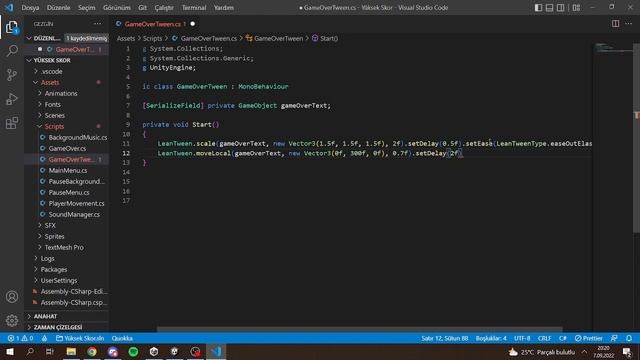Screen dimensions: 640x360
Task: Click the Quokka status bar item
Action: (x=122, y=338)
